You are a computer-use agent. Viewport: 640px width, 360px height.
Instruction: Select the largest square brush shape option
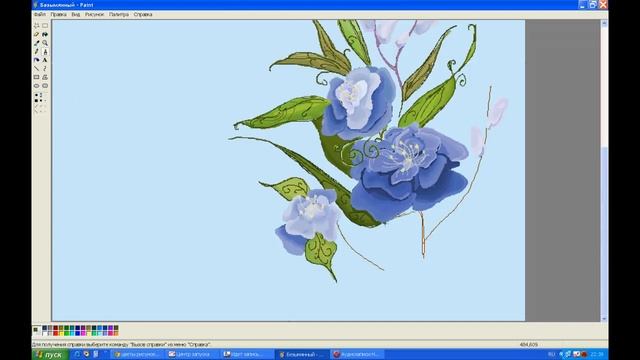[36, 100]
